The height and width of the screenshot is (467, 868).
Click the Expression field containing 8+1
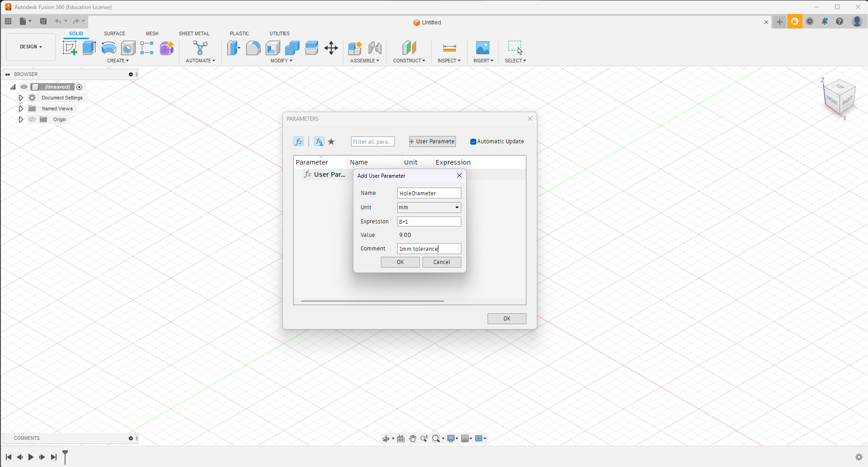click(x=429, y=222)
